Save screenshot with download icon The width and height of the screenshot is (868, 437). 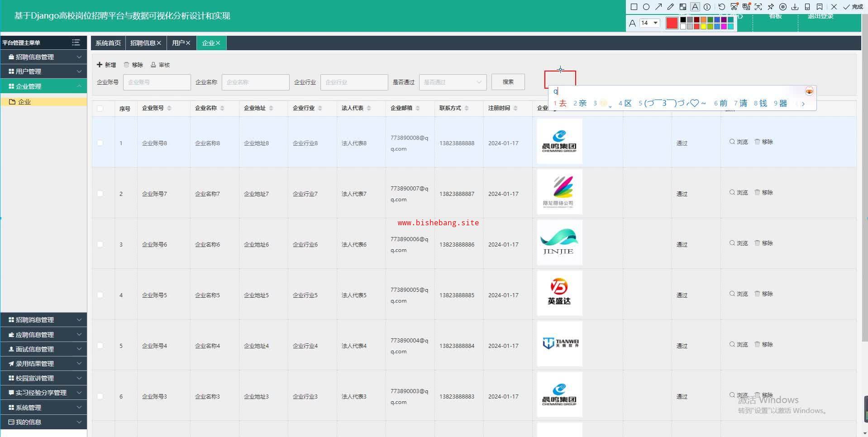[x=795, y=7]
